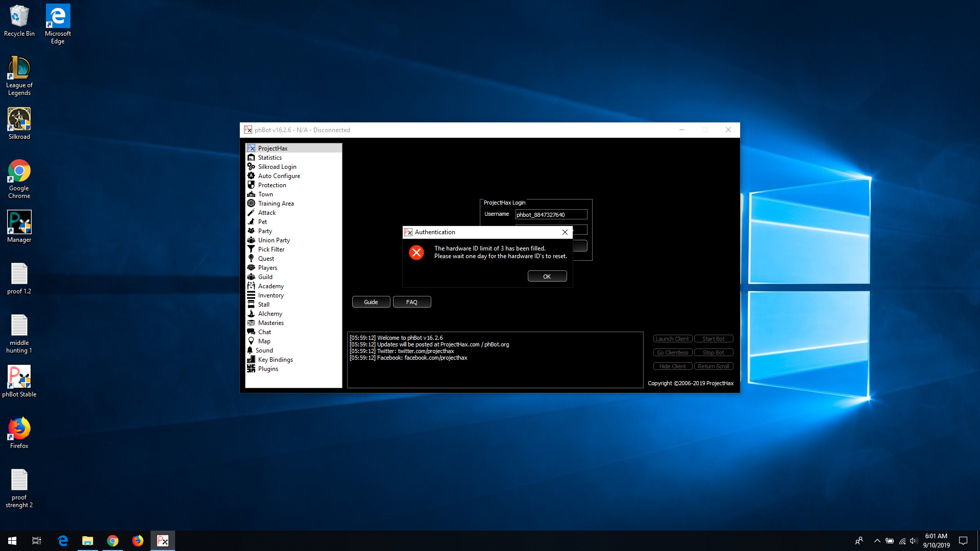Open the FAQ button
This screenshot has width=980, height=551.
tap(412, 302)
